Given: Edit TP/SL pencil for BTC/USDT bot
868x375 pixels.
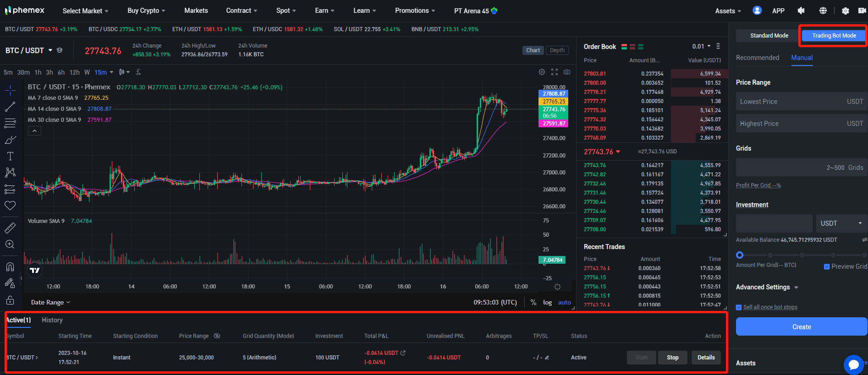Looking at the screenshot, I should click(x=547, y=358).
